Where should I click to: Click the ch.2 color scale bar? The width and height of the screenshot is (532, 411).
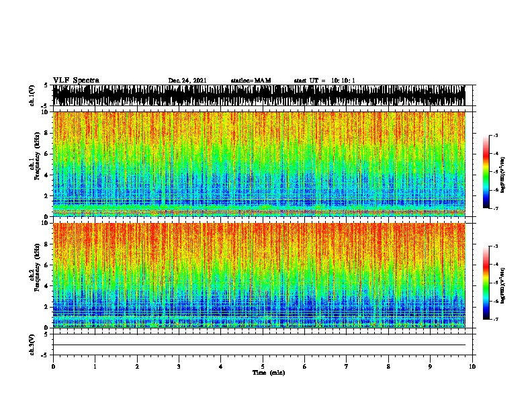486,283
